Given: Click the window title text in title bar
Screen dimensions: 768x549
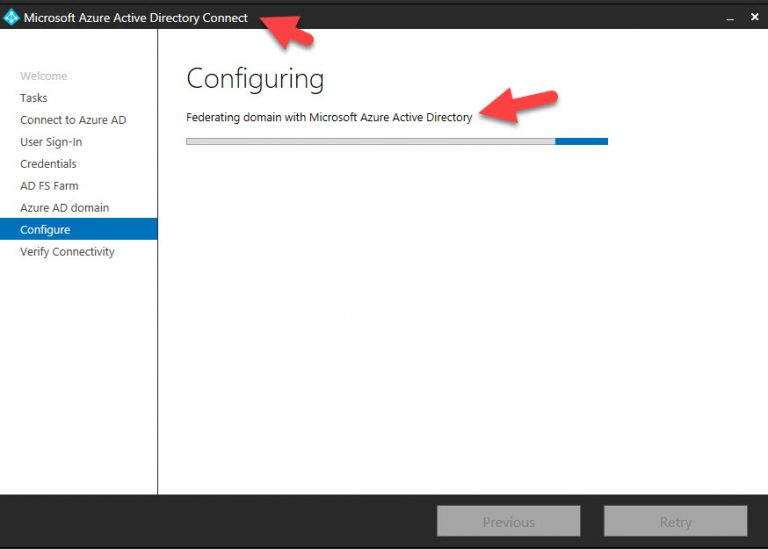Looking at the screenshot, I should 135,17.
